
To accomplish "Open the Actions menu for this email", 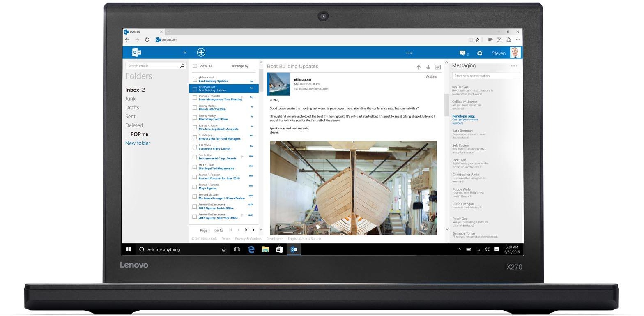I will (431, 76).
